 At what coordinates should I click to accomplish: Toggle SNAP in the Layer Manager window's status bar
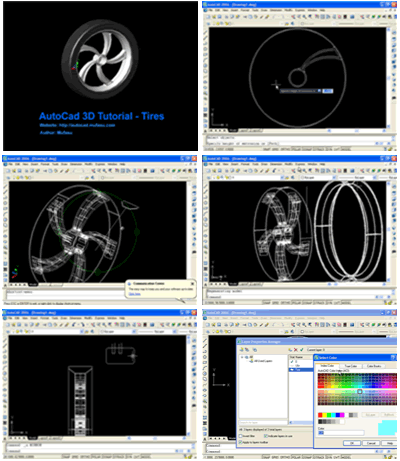267,457
